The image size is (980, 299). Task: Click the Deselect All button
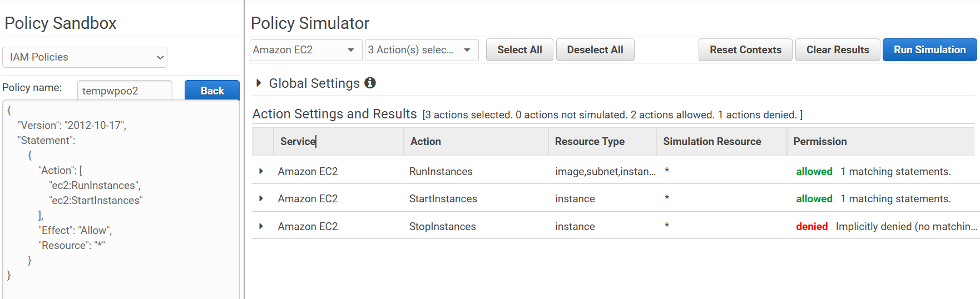click(595, 50)
